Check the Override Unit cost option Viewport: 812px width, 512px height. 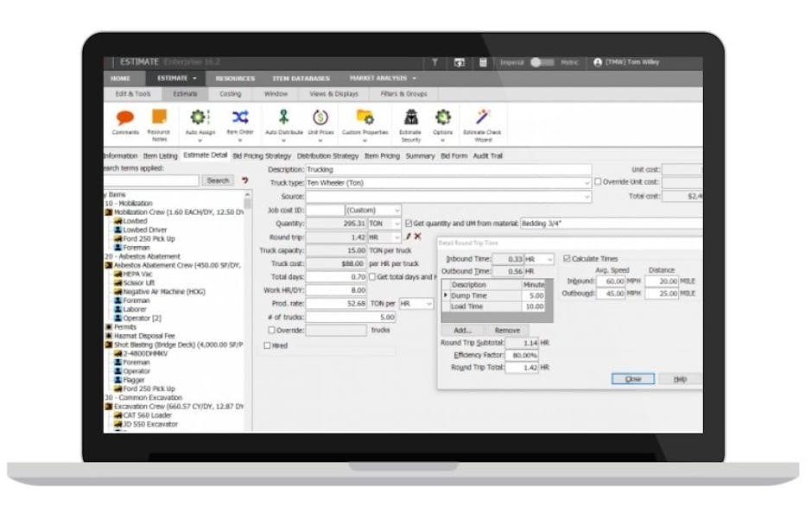599,180
